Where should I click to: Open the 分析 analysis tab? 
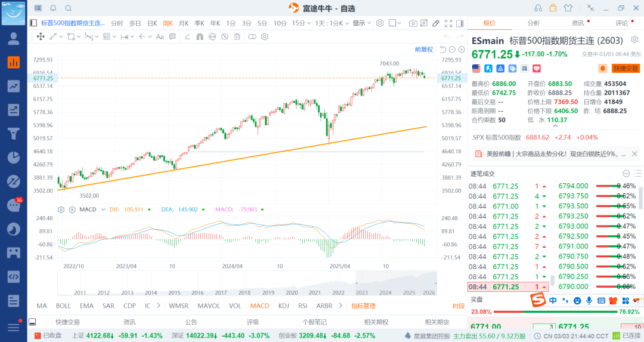coord(534,23)
